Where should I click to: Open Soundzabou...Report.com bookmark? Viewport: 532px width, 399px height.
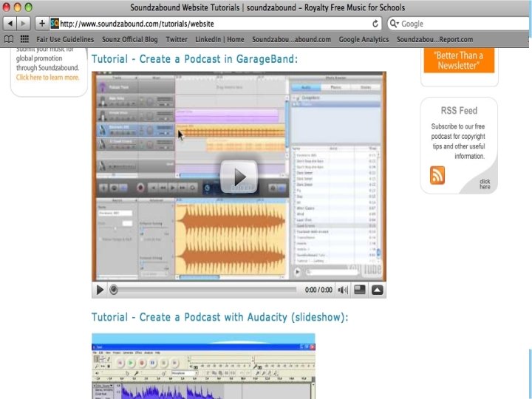[434, 39]
